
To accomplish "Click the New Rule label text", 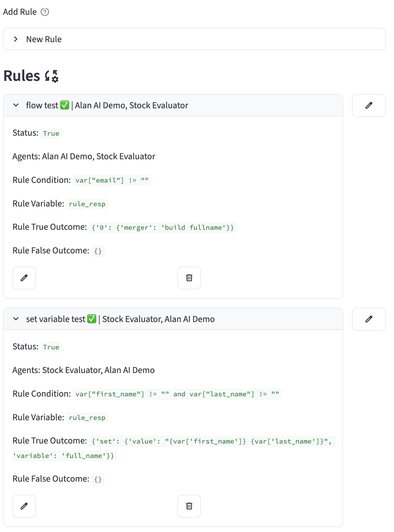I will [x=44, y=39].
